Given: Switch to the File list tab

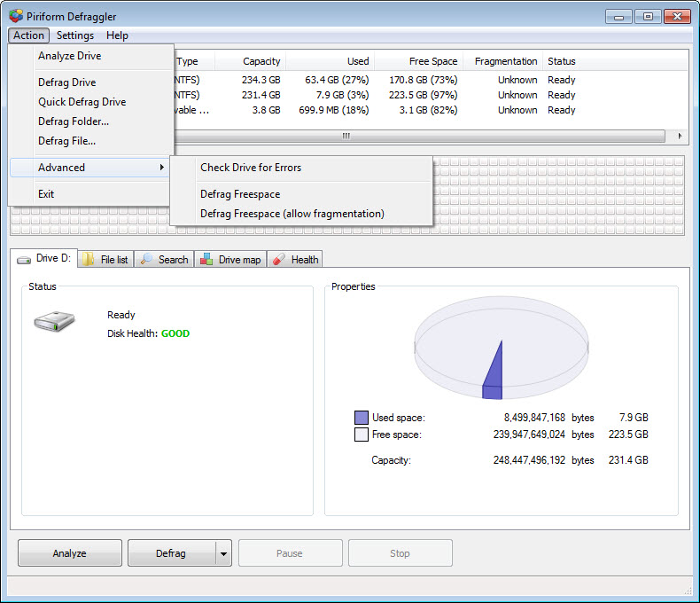Looking at the screenshot, I should (105, 260).
